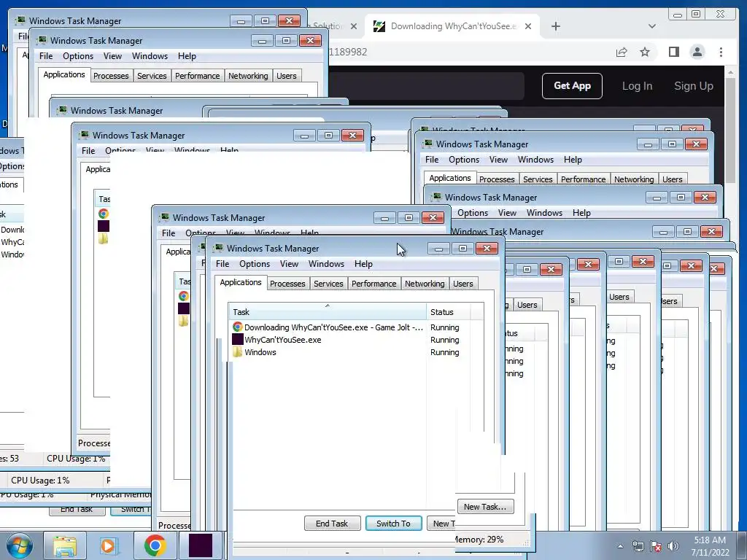
Task: Bookmark this page with the star icon
Action: point(645,52)
